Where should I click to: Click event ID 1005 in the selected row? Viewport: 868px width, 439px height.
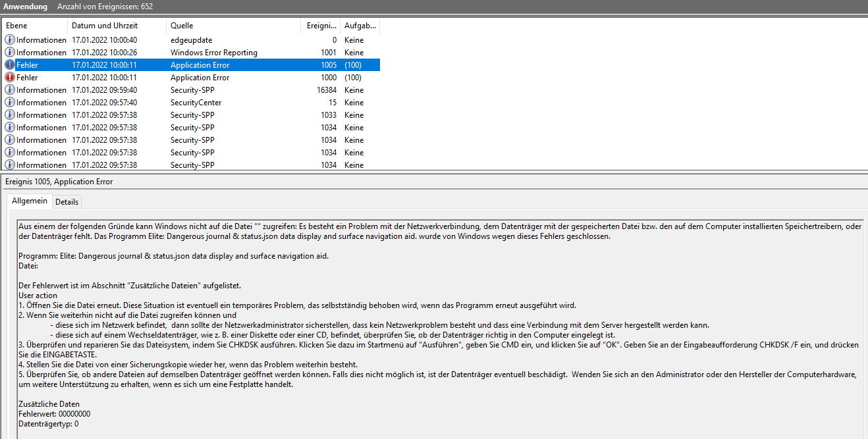click(x=329, y=65)
